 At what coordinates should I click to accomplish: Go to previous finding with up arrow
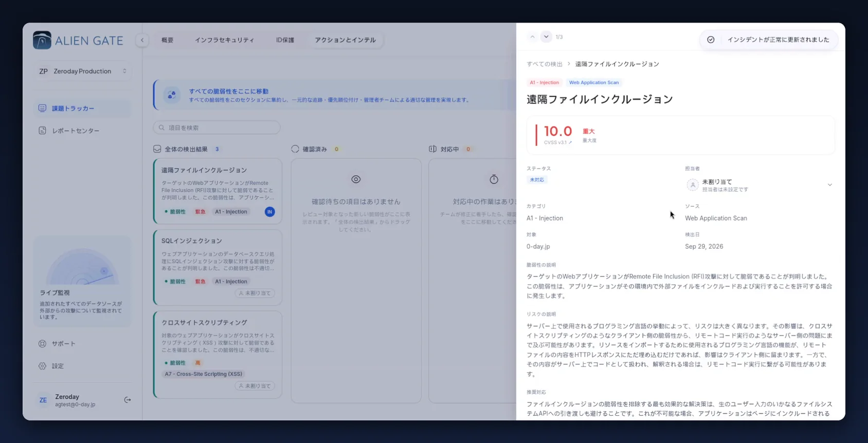coord(533,37)
